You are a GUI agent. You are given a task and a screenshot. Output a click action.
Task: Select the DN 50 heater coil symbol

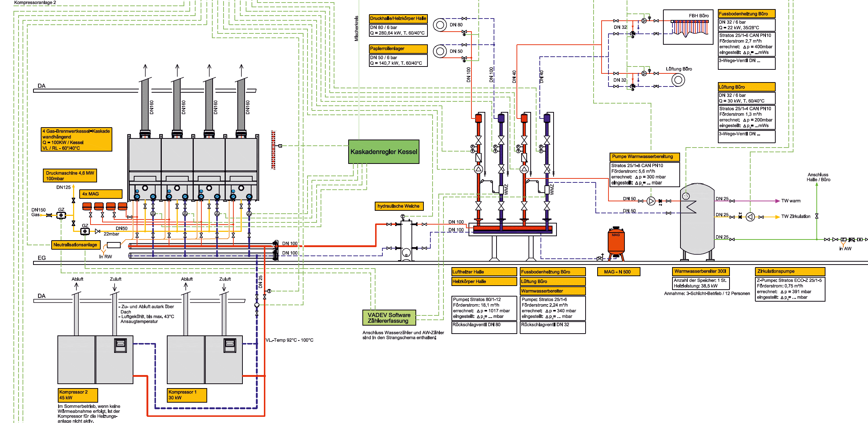(440, 51)
